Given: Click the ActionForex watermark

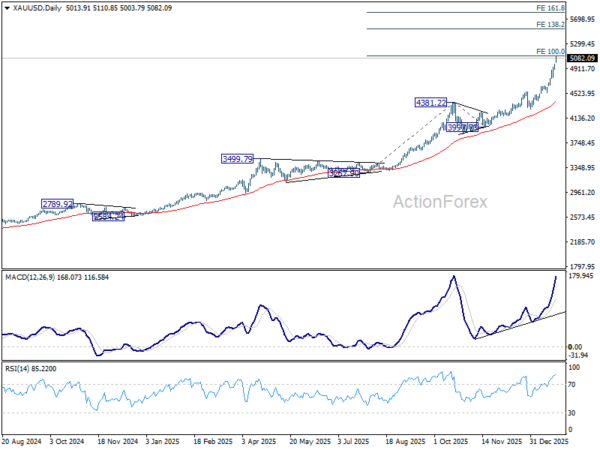Looking at the screenshot, I should click(x=440, y=202).
